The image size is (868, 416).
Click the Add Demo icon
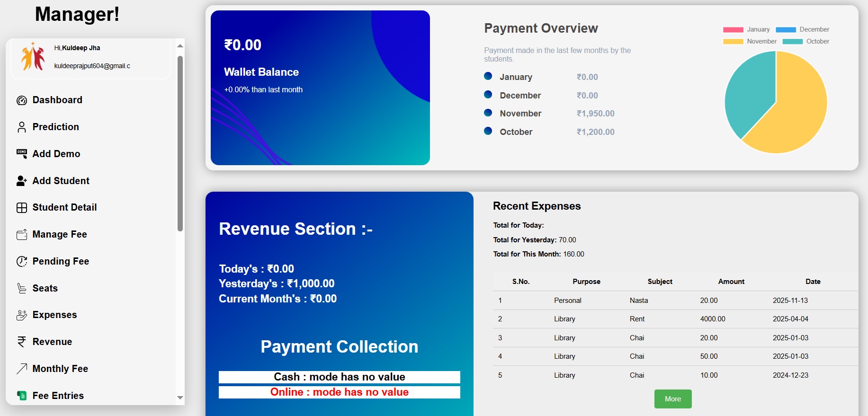tap(22, 154)
